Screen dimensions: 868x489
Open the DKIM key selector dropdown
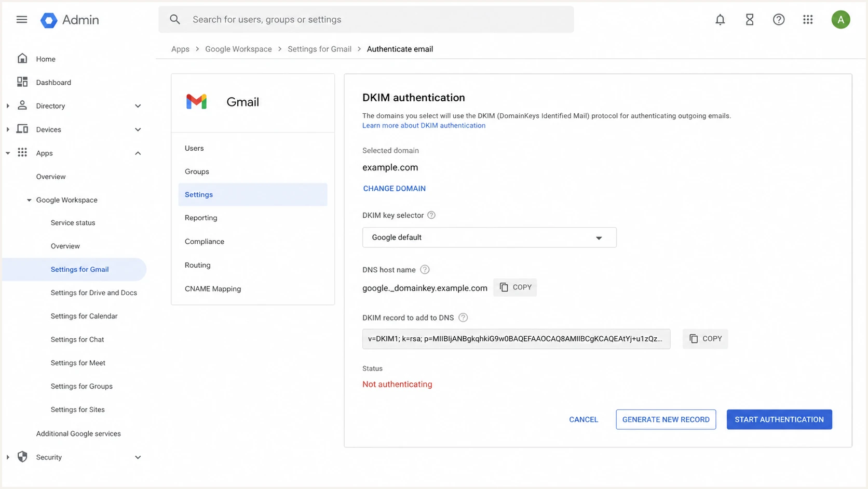(490, 237)
